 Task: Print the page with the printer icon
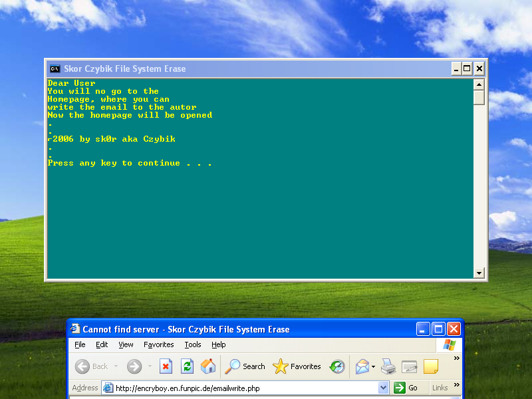[388, 366]
